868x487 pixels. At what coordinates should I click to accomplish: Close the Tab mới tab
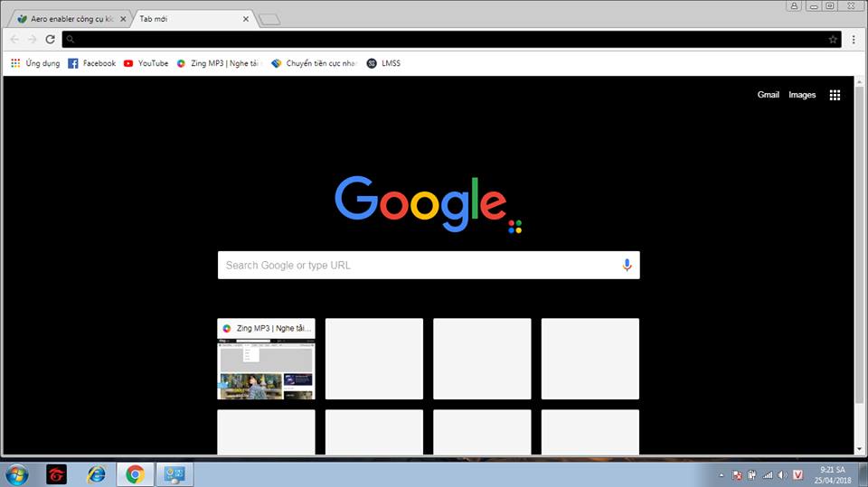pyautogui.click(x=246, y=19)
